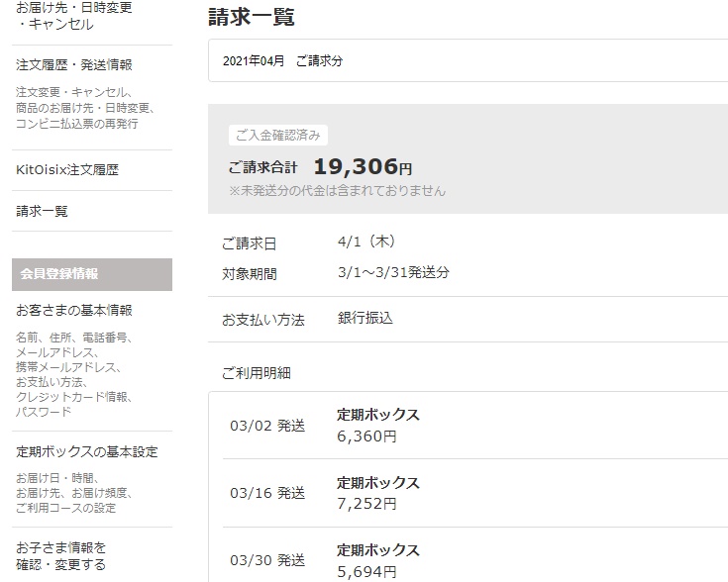Open お客さまの基本情報 settings
The width and height of the screenshot is (728, 582).
coord(74,310)
